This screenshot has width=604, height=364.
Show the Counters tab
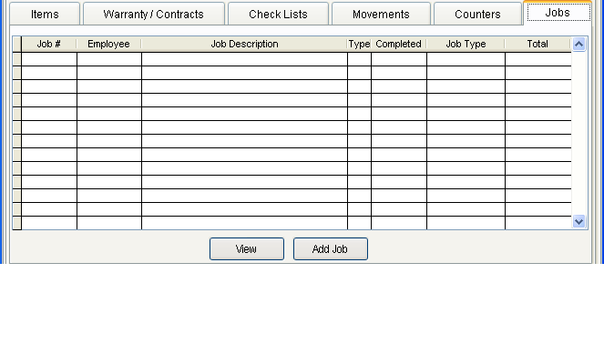pos(477,15)
